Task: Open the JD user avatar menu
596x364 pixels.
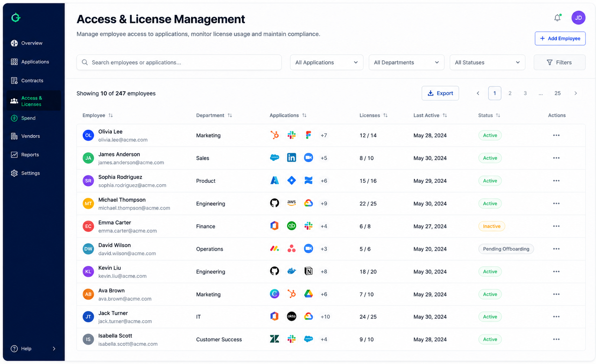Action: coord(578,17)
